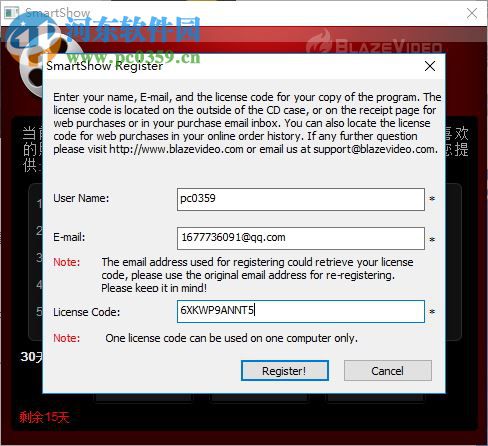Click the film reel icon in main window
Image resolution: width=488 pixels, height=446 pixels.
[x=32, y=68]
